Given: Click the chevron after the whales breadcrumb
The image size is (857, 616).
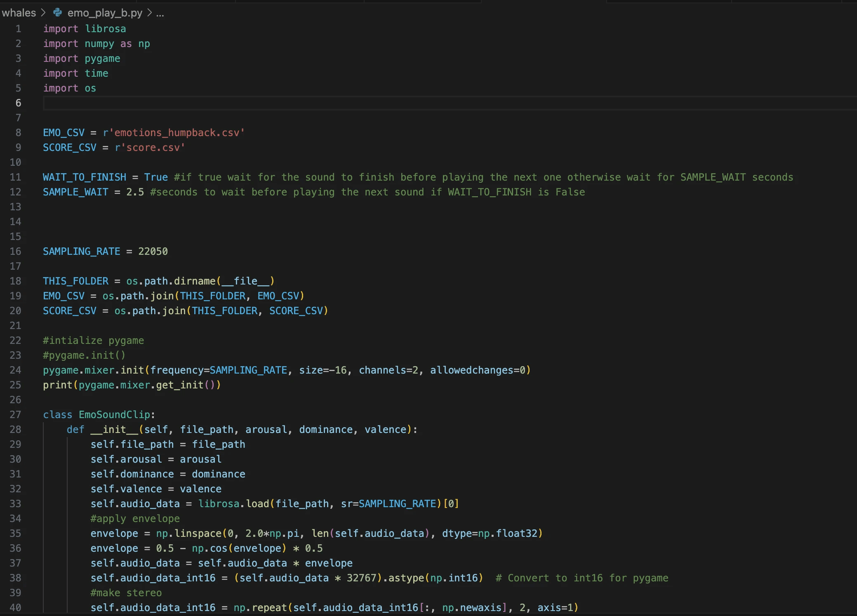Looking at the screenshot, I should tap(43, 13).
